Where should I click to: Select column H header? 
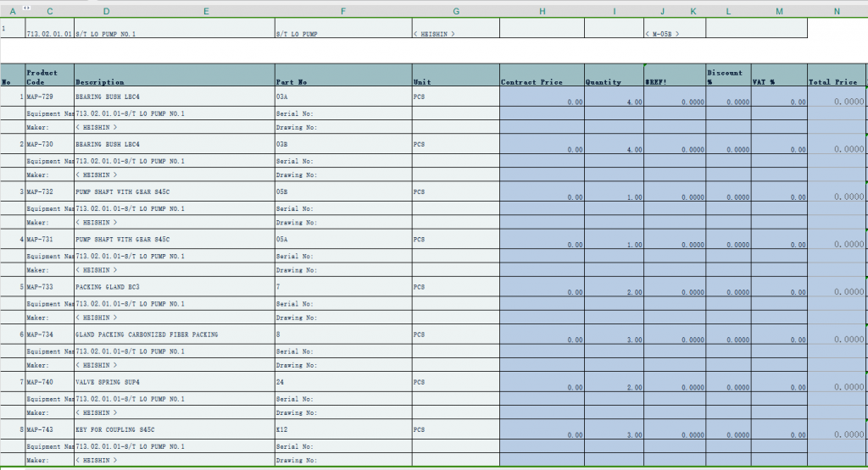click(542, 11)
